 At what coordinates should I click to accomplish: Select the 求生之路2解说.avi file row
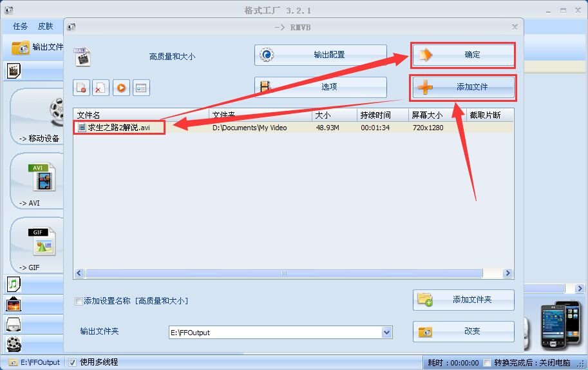pyautogui.click(x=293, y=128)
